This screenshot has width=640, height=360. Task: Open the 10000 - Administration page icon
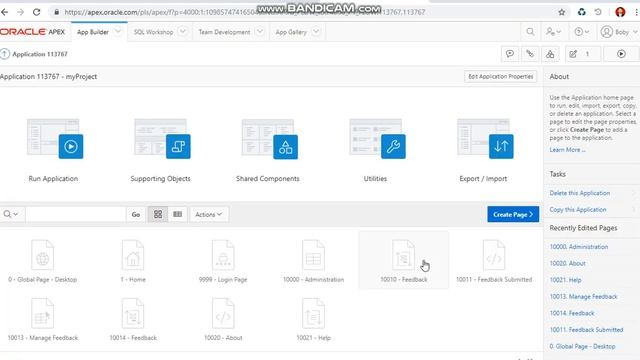[x=313, y=255]
